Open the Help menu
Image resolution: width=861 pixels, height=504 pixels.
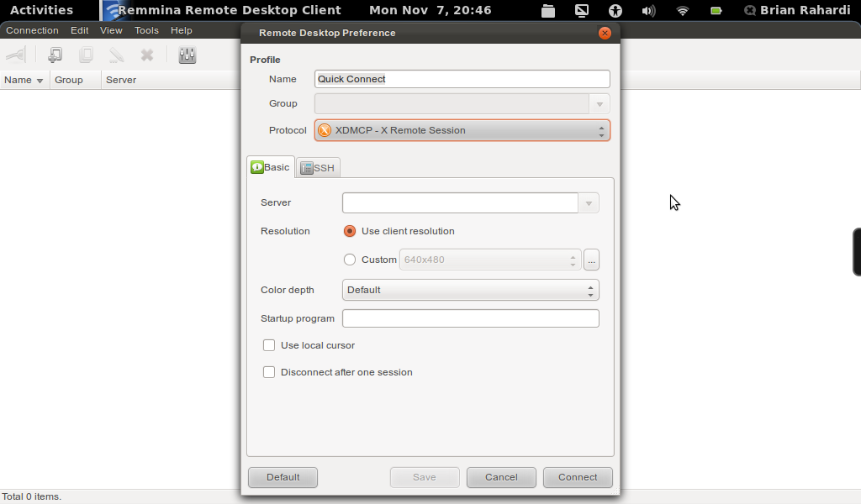pyautogui.click(x=182, y=30)
